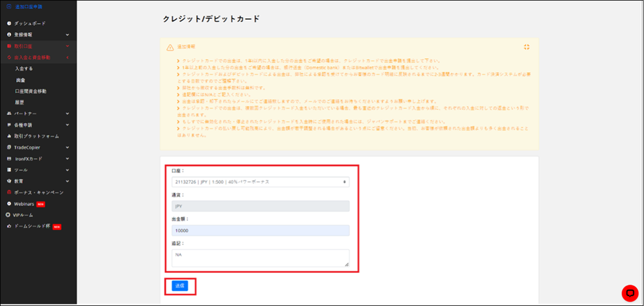Open the live chat bubble icon
This screenshot has height=306, width=644.
[x=629, y=293]
